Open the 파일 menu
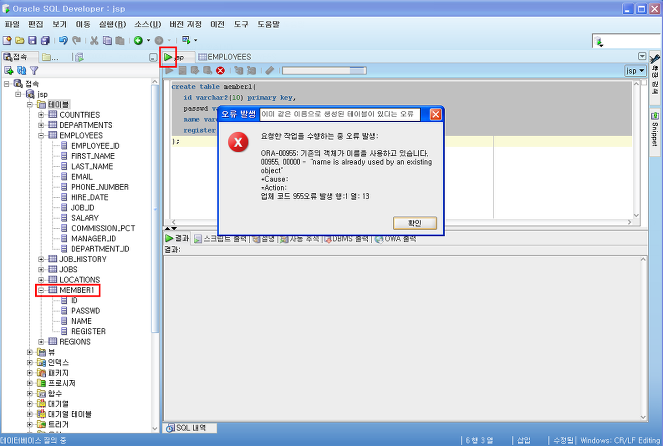This screenshot has height=446, width=663. click(x=12, y=24)
